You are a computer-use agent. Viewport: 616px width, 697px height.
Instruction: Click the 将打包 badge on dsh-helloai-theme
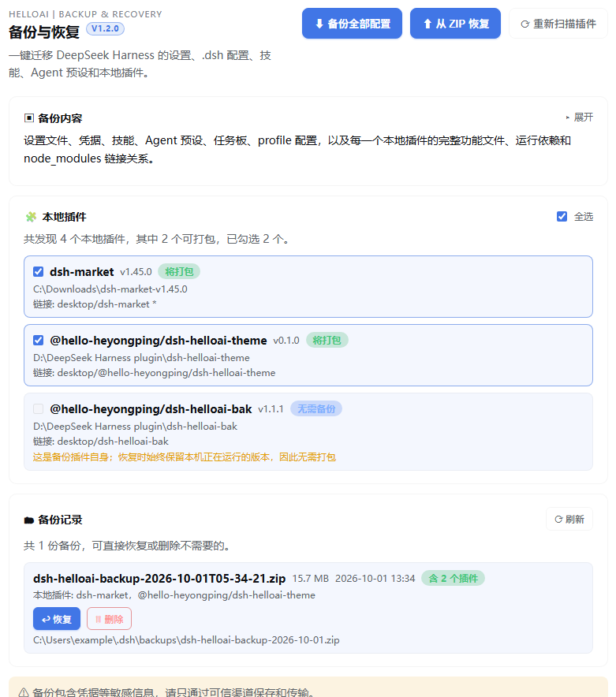pos(327,341)
